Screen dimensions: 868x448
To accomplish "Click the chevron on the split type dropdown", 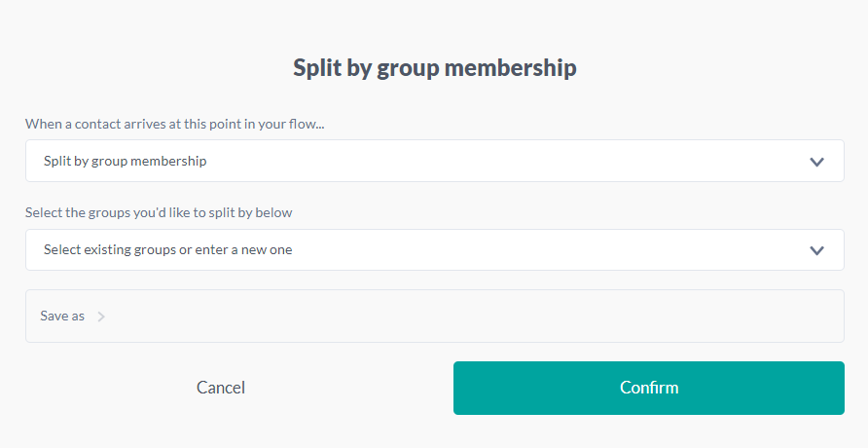I will coord(816,162).
